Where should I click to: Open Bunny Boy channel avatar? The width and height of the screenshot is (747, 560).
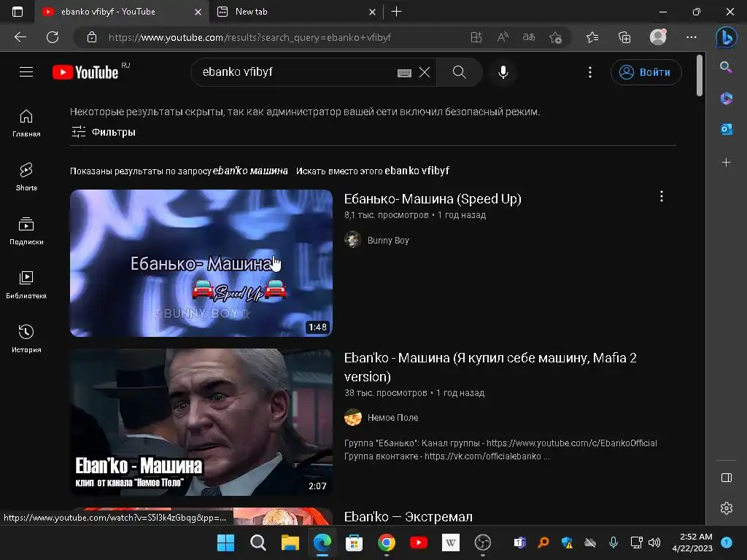tap(352, 239)
